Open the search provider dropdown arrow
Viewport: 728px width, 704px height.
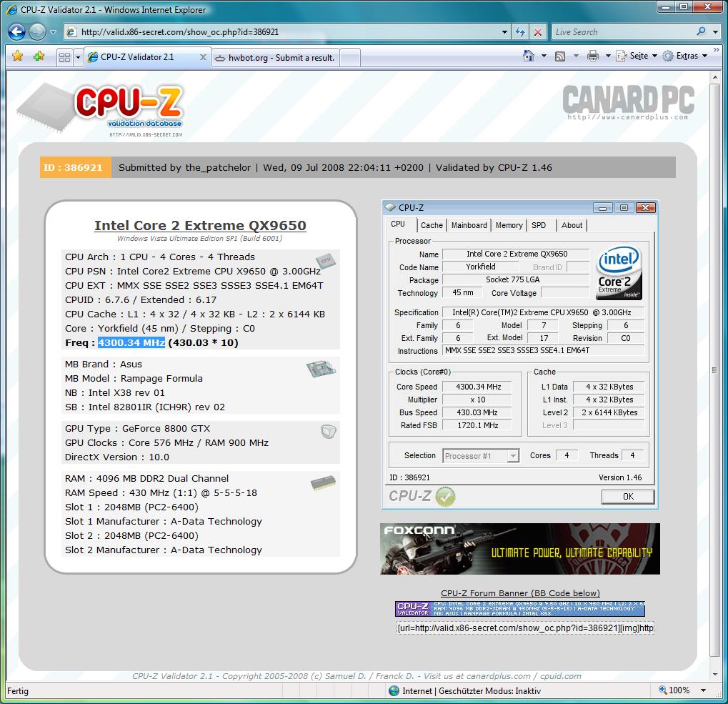(715, 32)
